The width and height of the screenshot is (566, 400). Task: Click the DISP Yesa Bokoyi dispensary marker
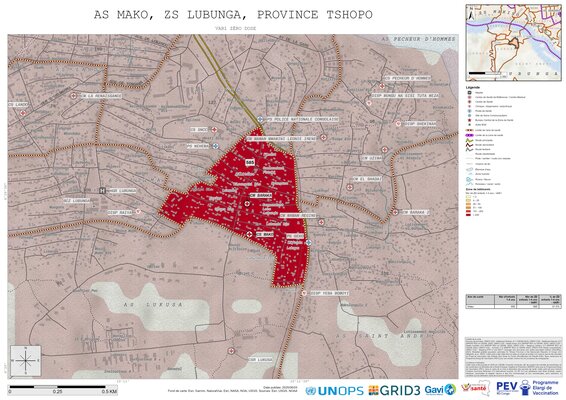305,294
